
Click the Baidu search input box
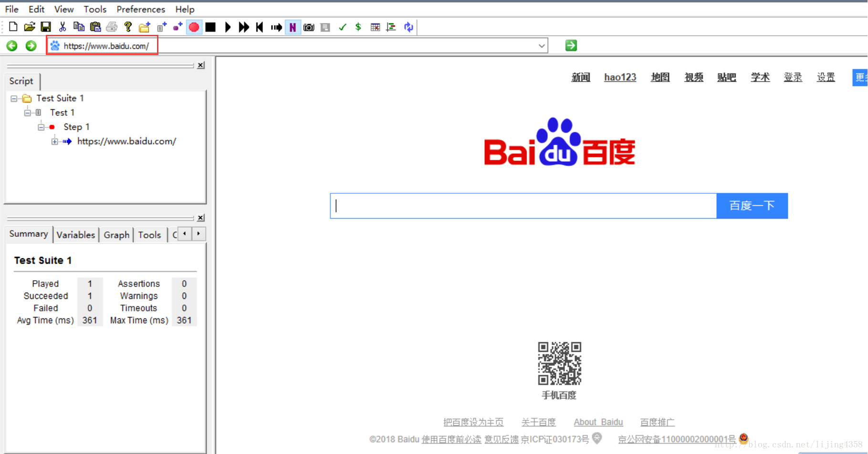click(x=523, y=206)
